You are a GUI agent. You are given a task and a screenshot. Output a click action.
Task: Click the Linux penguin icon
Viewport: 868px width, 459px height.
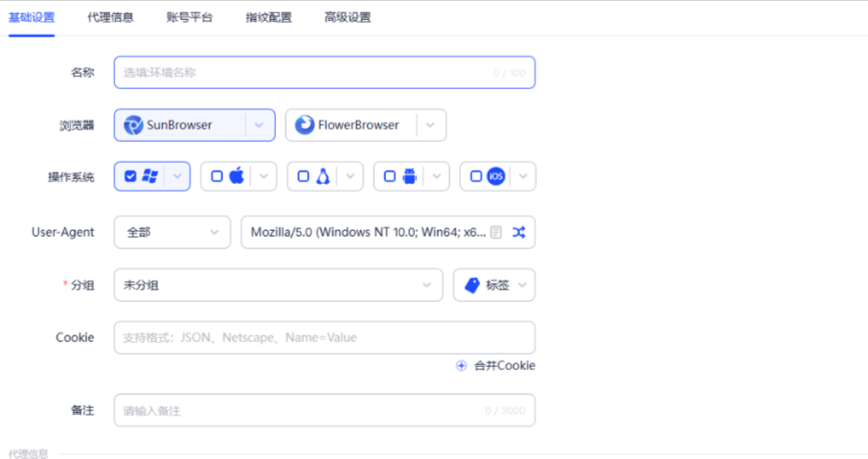click(323, 176)
